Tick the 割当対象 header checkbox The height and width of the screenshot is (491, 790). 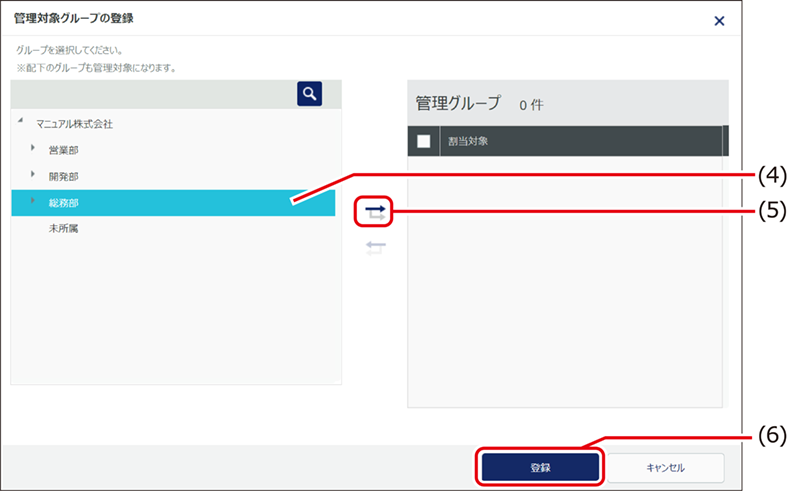424,141
